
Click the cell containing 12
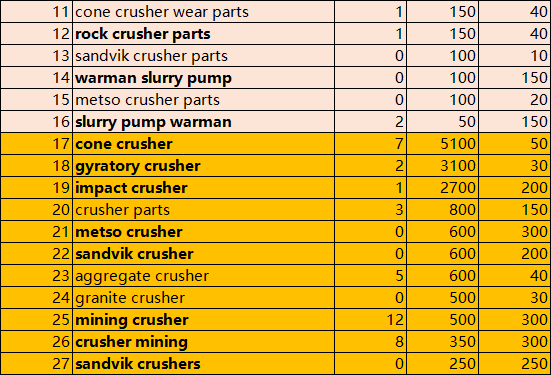[x=371, y=320]
